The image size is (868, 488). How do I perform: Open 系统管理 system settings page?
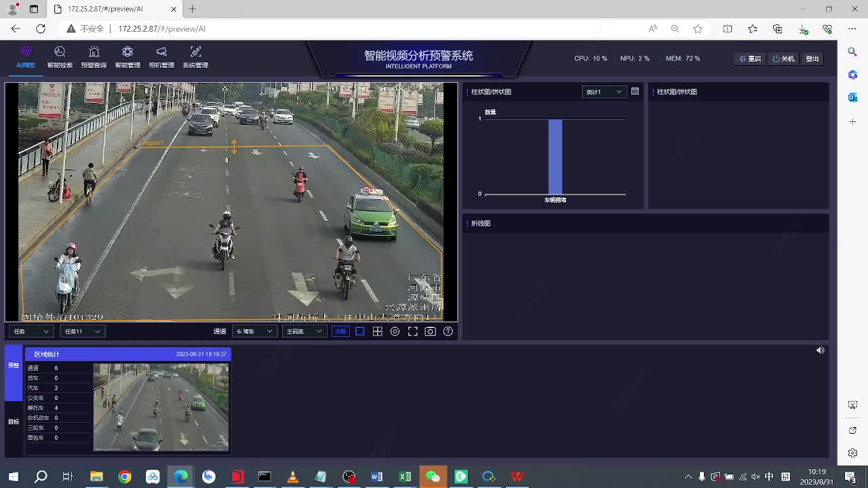click(x=195, y=57)
